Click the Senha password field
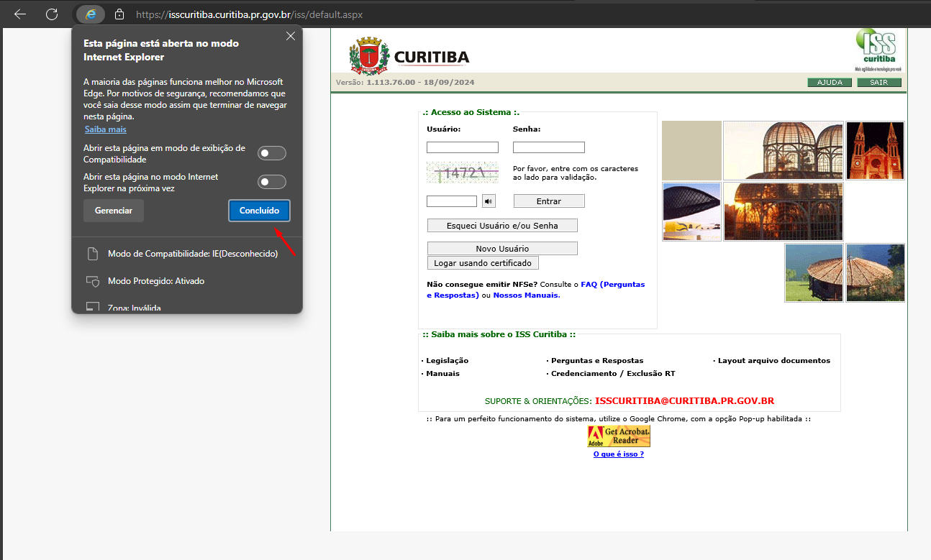 pos(549,147)
